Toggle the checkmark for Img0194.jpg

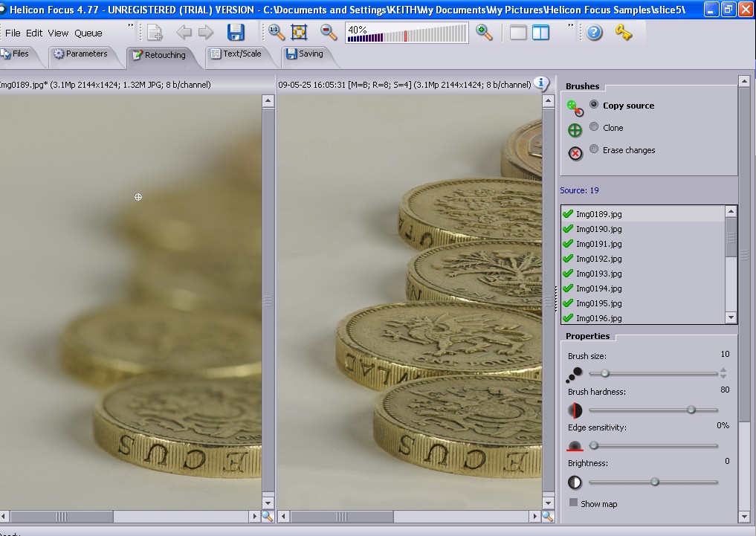[568, 288]
